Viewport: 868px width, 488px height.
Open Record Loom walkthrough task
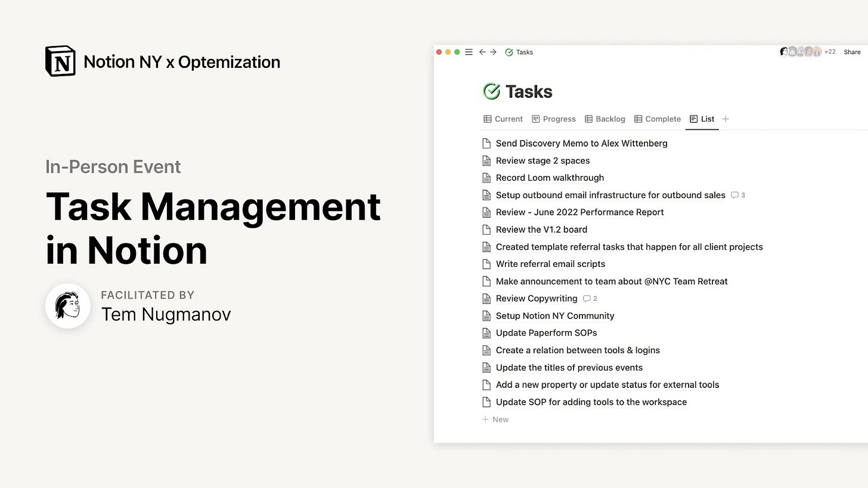[x=550, y=178]
